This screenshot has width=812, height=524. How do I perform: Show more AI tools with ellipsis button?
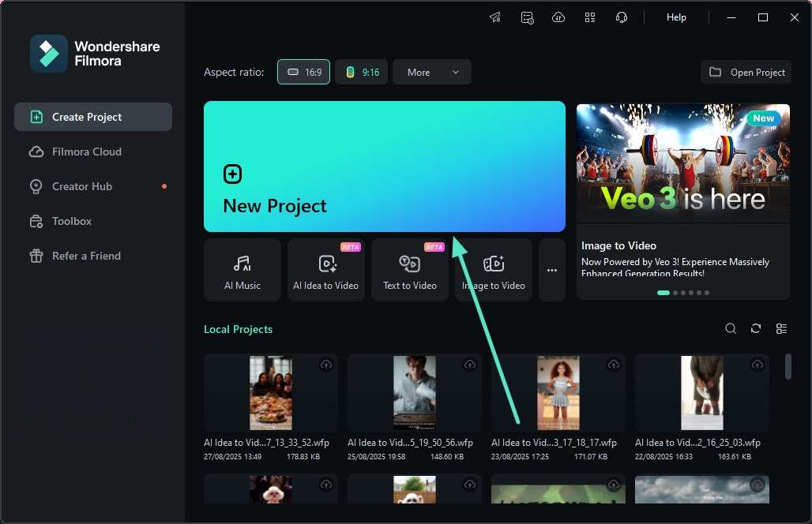(552, 270)
